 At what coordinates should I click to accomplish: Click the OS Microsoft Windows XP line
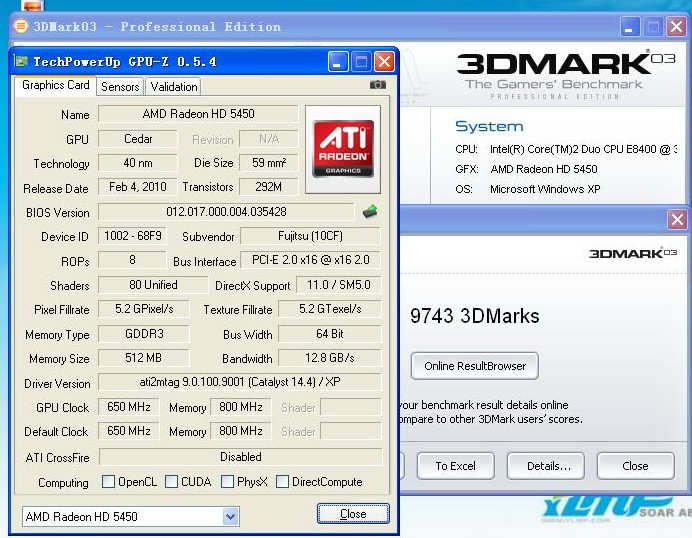tap(528, 189)
